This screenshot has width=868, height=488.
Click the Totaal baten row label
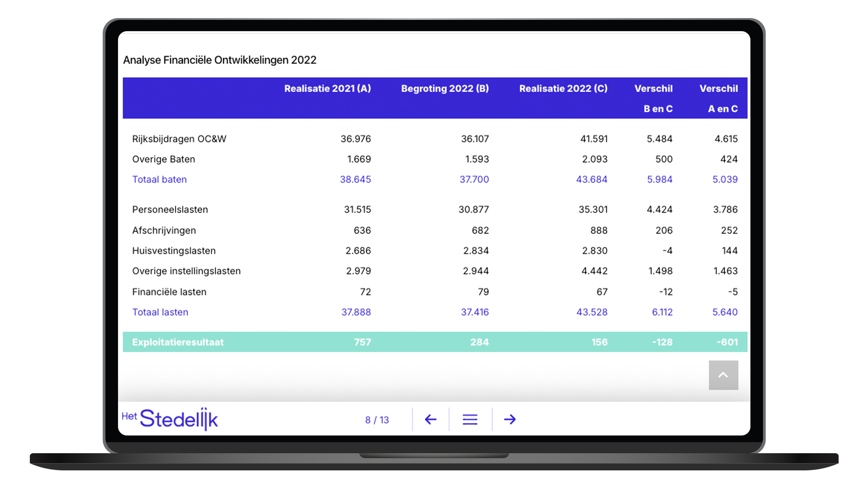click(x=159, y=179)
